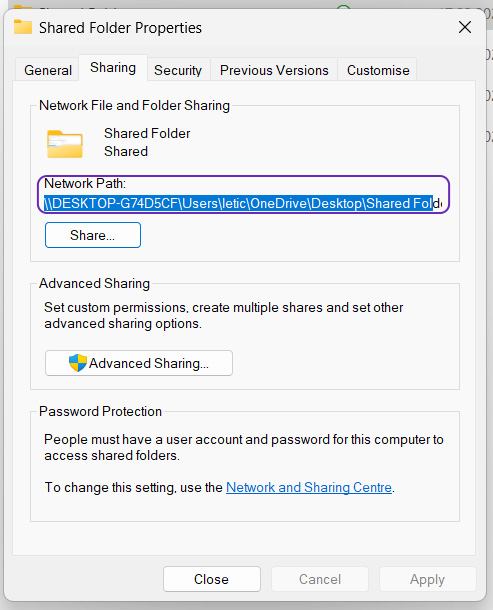This screenshot has height=610, width=493.
Task: Click the Shared status text under the folder name
Action: [126, 151]
